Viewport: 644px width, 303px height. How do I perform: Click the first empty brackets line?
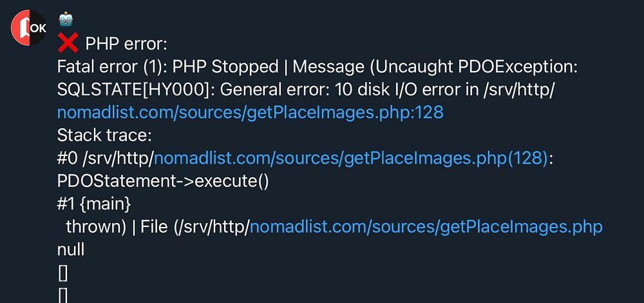[x=63, y=273]
